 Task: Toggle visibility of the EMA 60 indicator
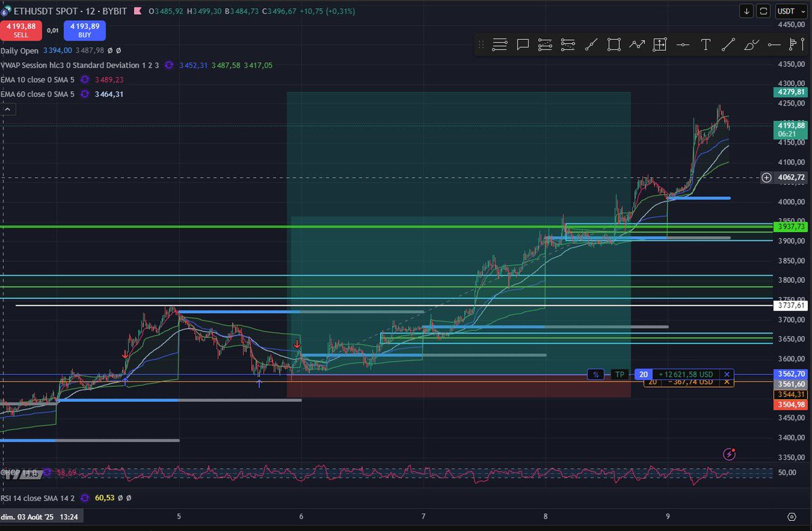click(x=85, y=93)
